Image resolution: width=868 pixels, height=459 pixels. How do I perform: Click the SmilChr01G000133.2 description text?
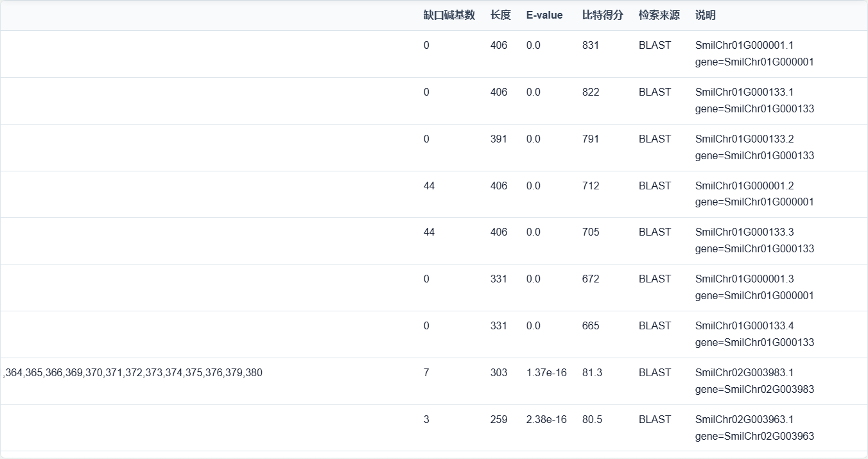[x=755, y=148]
